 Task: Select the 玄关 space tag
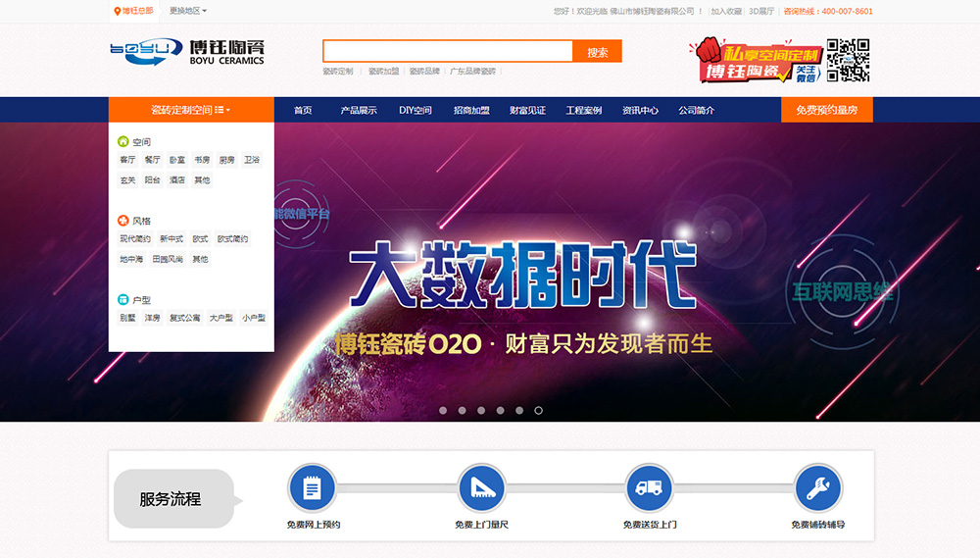[127, 180]
